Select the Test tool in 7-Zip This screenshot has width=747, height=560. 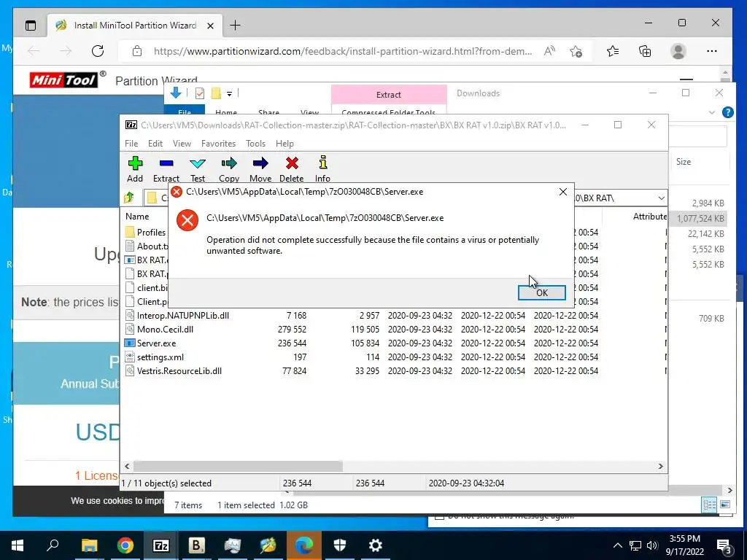tap(197, 169)
